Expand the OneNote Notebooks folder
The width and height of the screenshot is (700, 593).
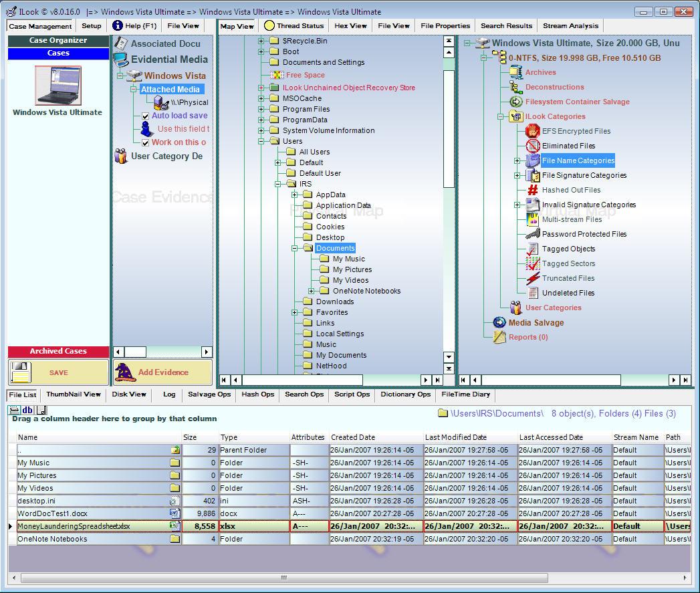click(311, 291)
